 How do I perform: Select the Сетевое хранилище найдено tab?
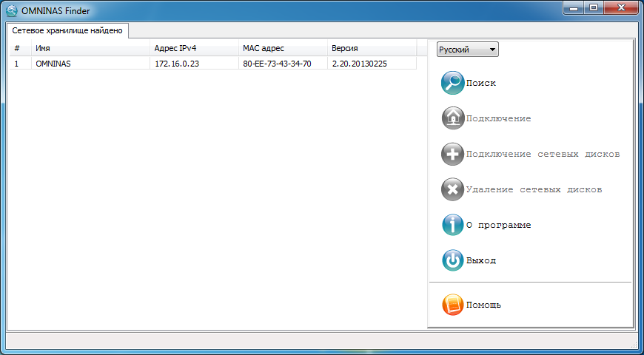pos(67,31)
